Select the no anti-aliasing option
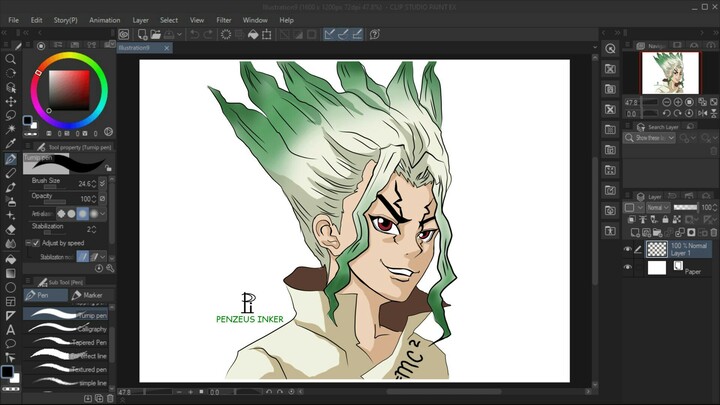This screenshot has height=405, width=720. click(x=61, y=214)
